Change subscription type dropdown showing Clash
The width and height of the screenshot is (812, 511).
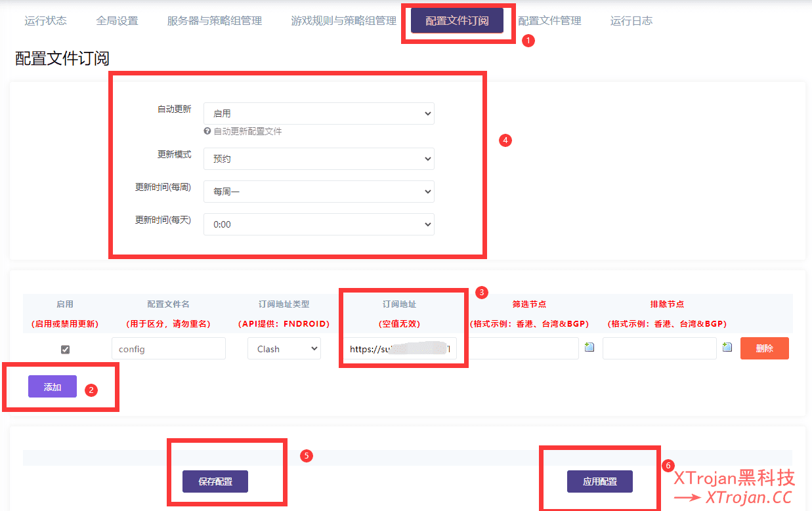coord(284,349)
